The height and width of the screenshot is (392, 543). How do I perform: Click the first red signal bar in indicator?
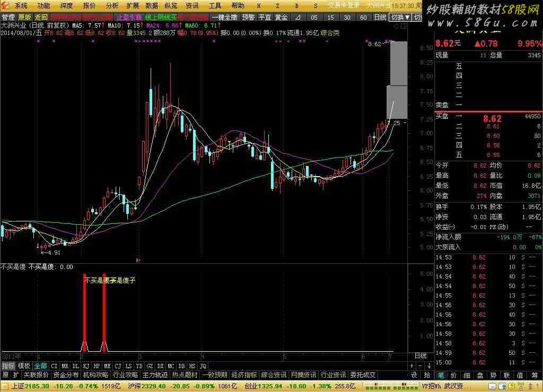(x=84, y=313)
